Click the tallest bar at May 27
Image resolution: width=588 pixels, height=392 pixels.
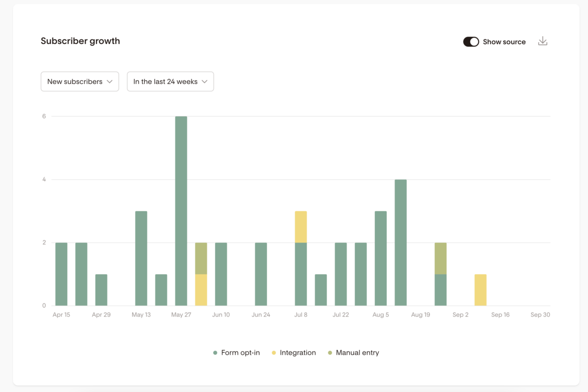(181, 211)
